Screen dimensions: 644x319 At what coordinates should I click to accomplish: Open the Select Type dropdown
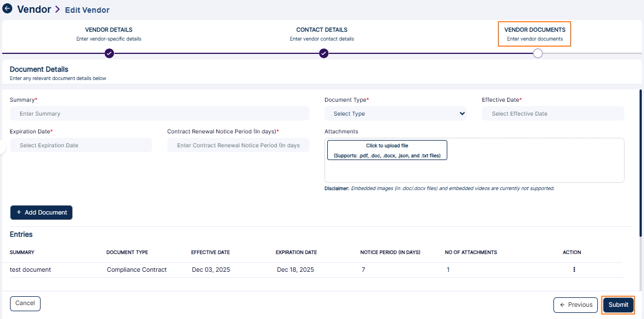pyautogui.click(x=395, y=114)
